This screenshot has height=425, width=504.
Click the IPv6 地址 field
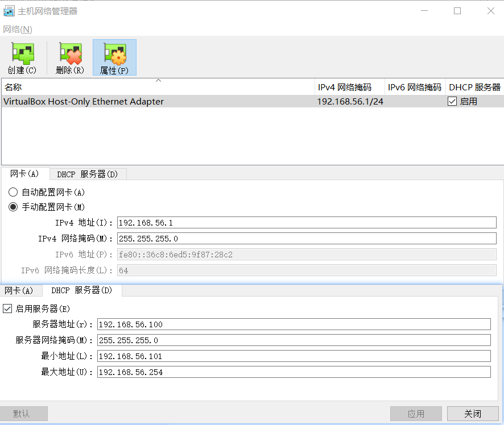[x=307, y=255]
